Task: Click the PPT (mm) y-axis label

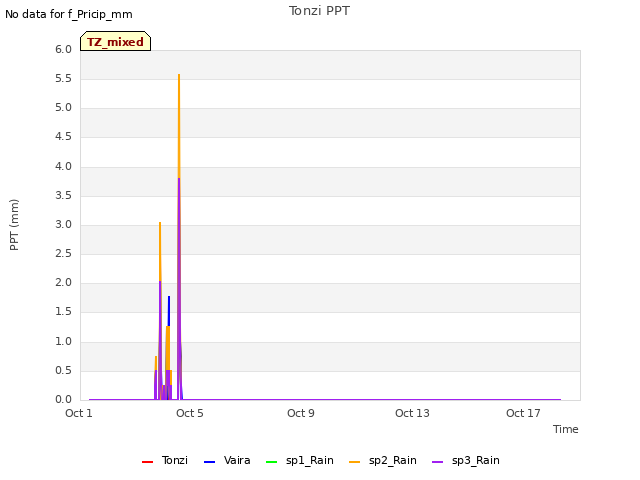Action: (x=14, y=224)
